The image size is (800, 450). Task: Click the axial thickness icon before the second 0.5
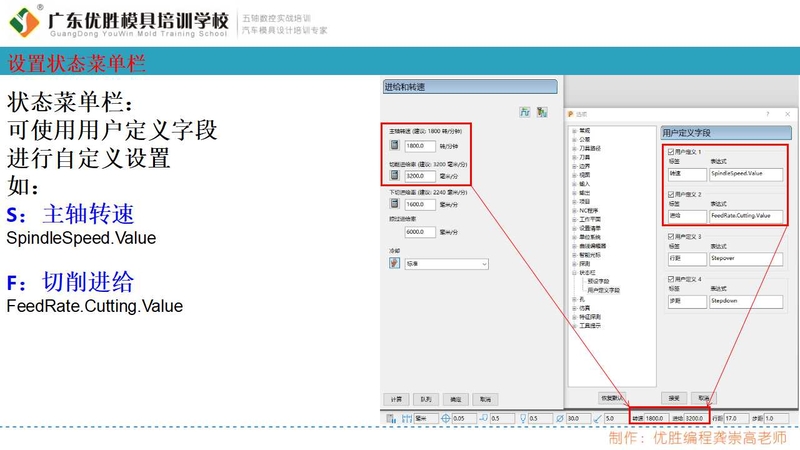(x=523, y=418)
